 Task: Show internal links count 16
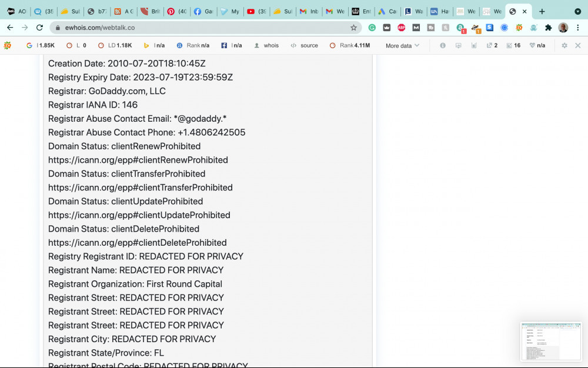coord(513,45)
